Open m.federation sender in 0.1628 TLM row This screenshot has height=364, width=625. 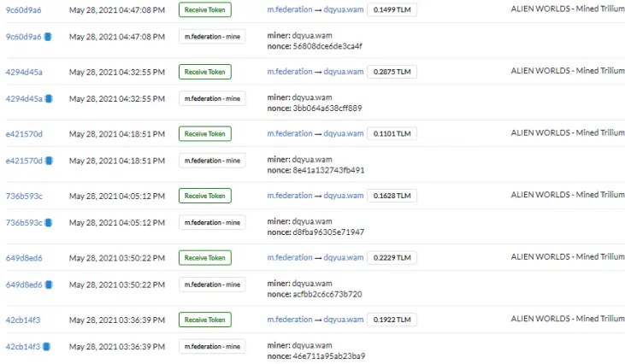290,196
